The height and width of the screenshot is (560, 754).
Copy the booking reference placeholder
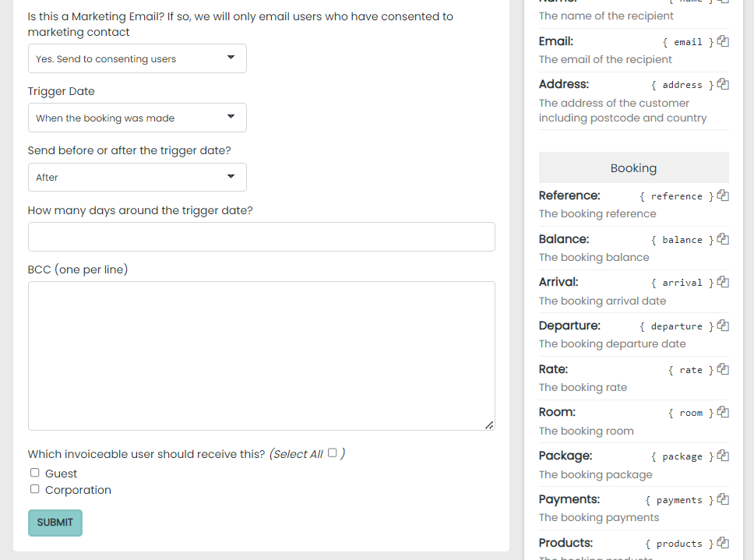pyautogui.click(x=723, y=195)
